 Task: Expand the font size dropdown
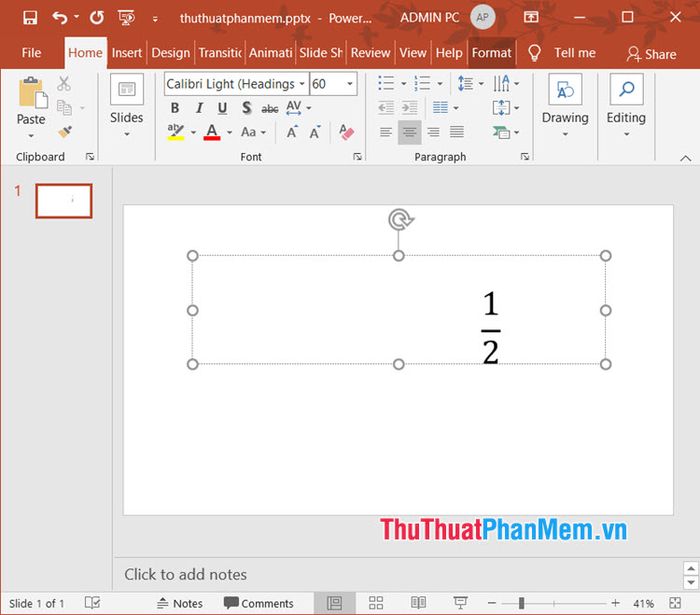[x=350, y=85]
